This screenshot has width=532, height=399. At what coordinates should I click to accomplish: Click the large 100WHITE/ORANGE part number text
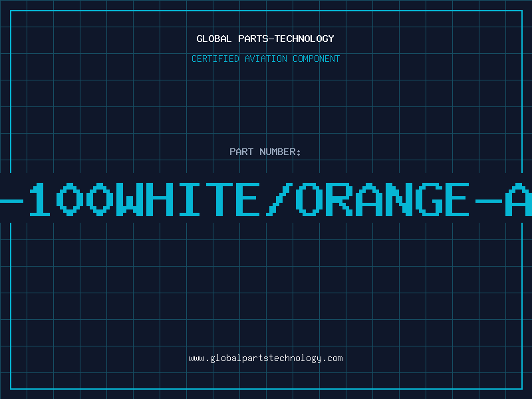[x=266, y=199]
